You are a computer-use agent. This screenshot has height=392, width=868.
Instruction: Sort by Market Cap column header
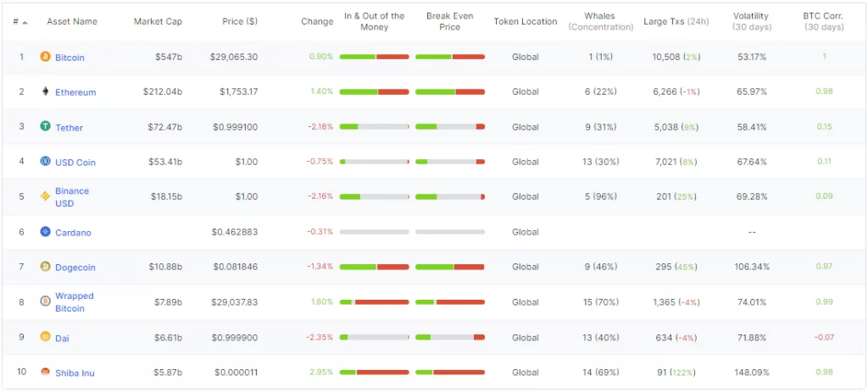point(158,21)
